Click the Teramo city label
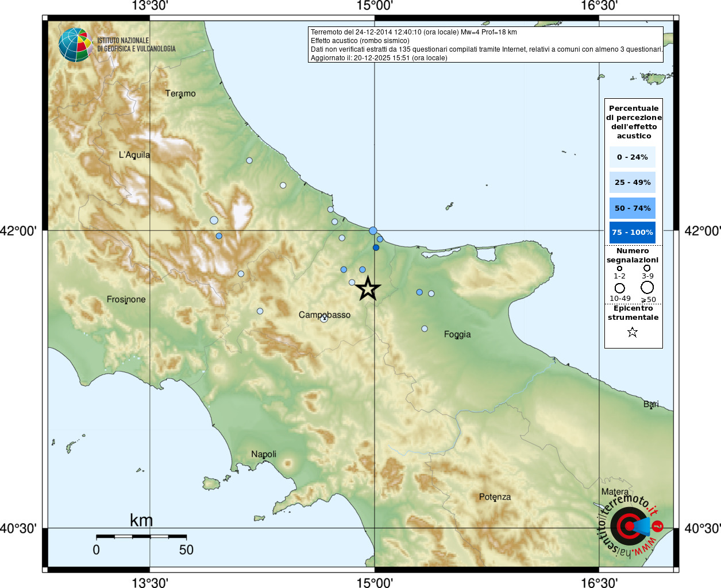This screenshot has height=588, width=721. 180,93
